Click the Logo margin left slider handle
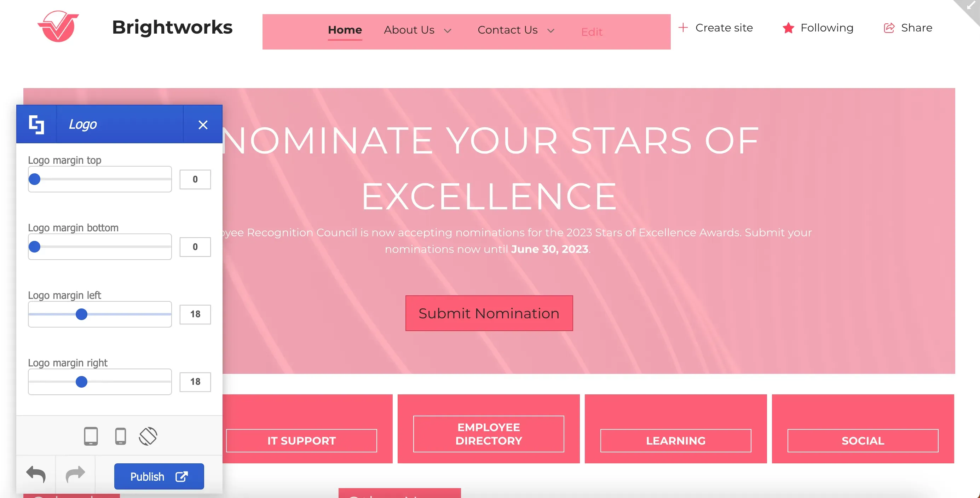Screen dimensions: 980x498 pyautogui.click(x=81, y=314)
